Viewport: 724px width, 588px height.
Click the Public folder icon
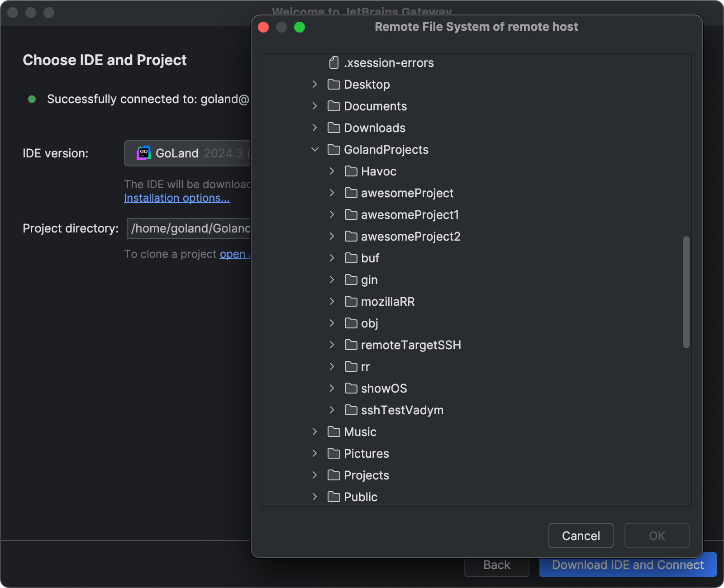tap(333, 497)
